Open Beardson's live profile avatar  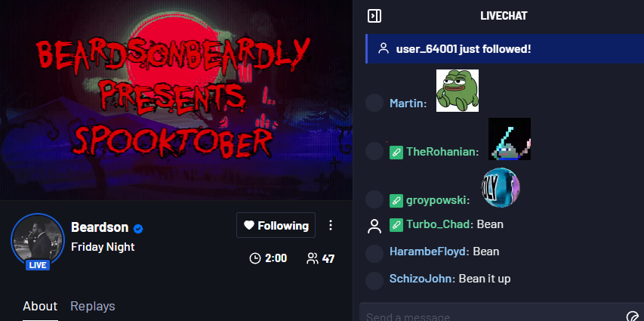pos(38,240)
